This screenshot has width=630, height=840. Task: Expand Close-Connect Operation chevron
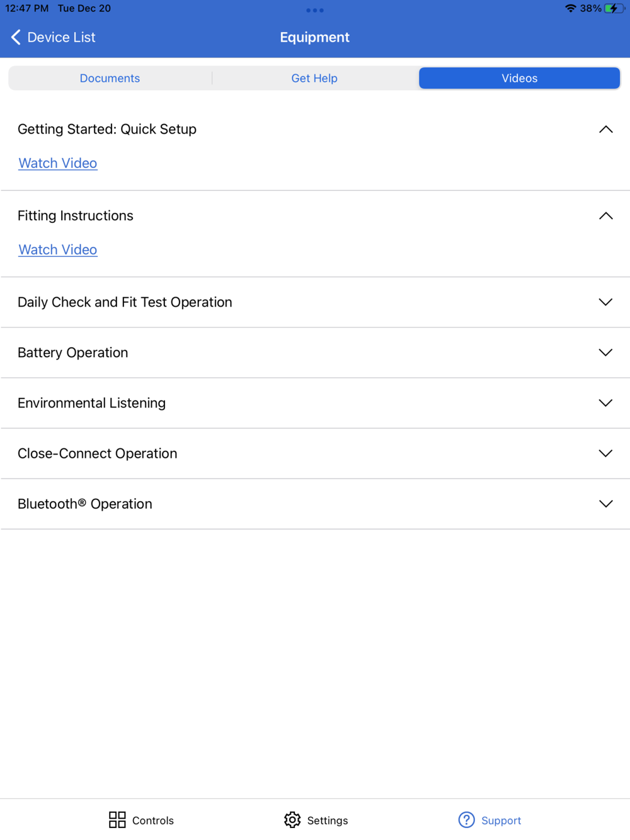tap(605, 453)
